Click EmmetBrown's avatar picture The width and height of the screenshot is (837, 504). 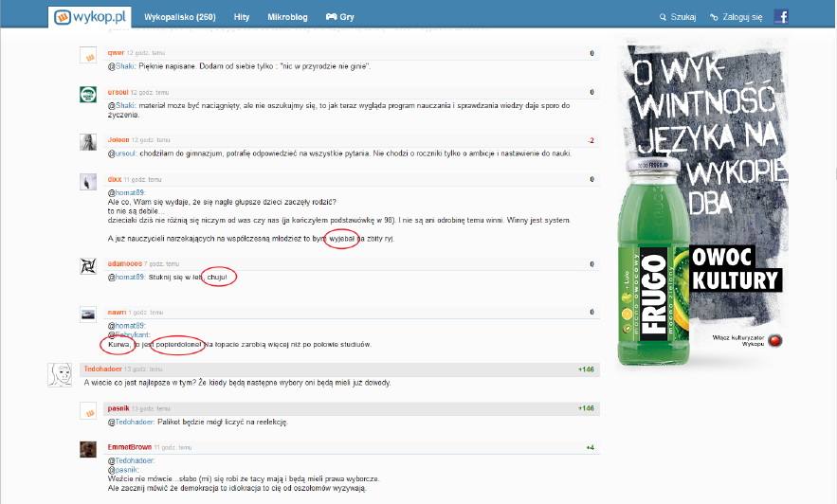[87, 449]
